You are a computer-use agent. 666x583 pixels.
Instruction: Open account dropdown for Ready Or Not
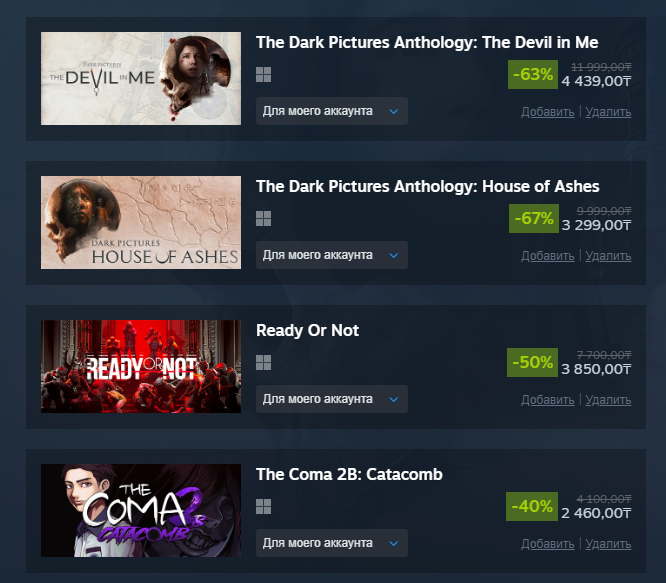click(332, 399)
